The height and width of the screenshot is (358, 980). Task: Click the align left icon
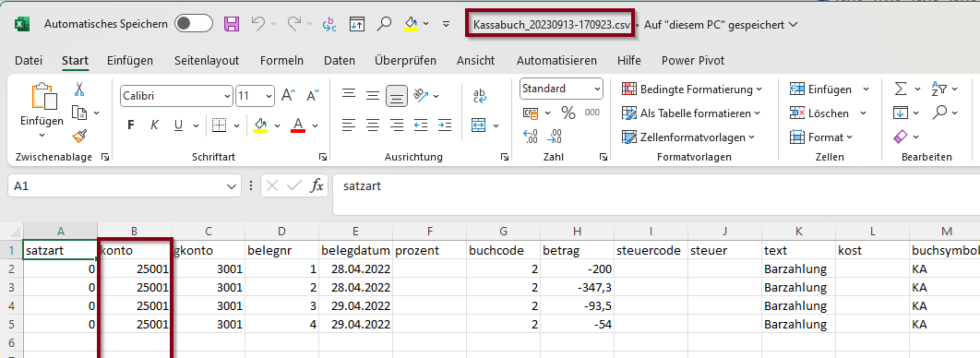click(349, 125)
